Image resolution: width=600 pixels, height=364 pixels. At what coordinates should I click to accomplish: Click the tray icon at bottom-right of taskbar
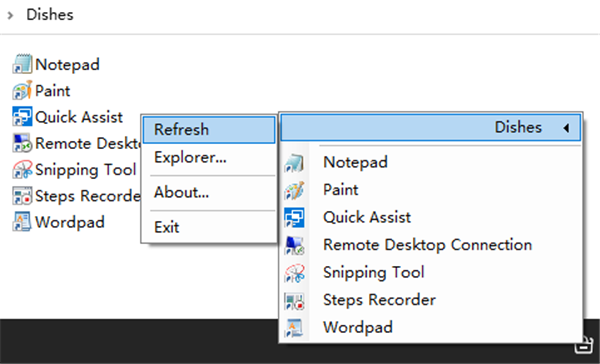(584, 344)
